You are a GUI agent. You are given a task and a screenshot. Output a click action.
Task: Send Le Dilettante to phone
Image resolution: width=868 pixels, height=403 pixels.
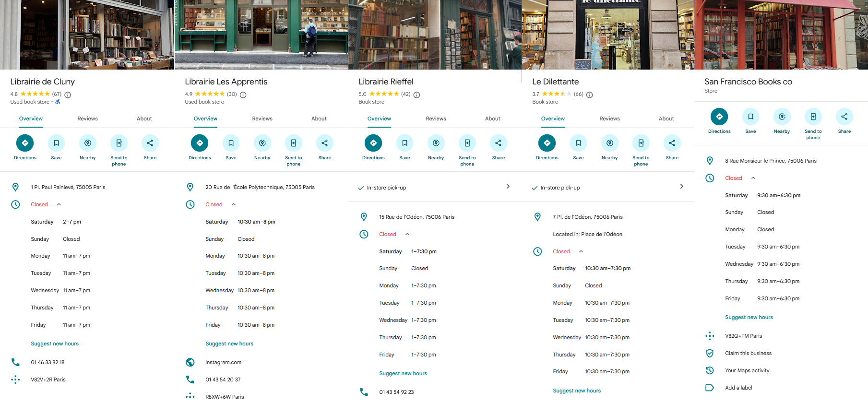tap(641, 143)
